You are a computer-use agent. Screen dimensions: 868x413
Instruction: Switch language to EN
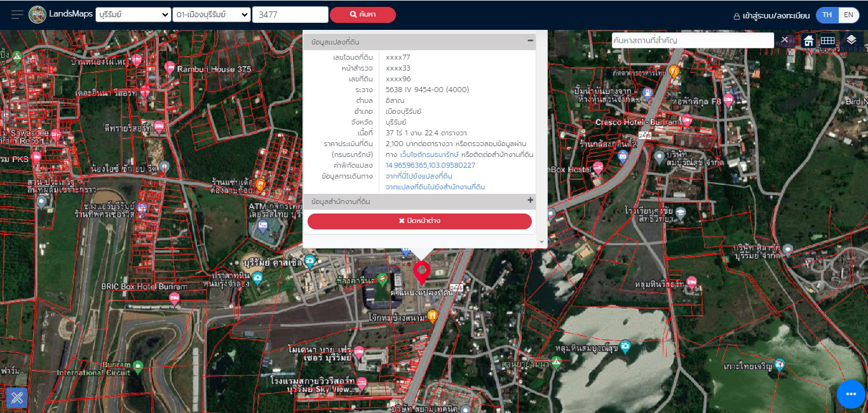(x=848, y=15)
